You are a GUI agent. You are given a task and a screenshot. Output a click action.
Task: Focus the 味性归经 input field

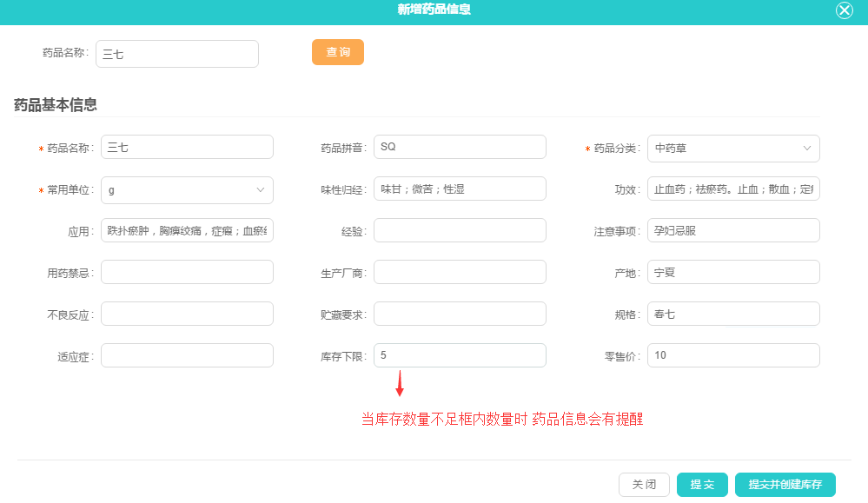(x=460, y=189)
